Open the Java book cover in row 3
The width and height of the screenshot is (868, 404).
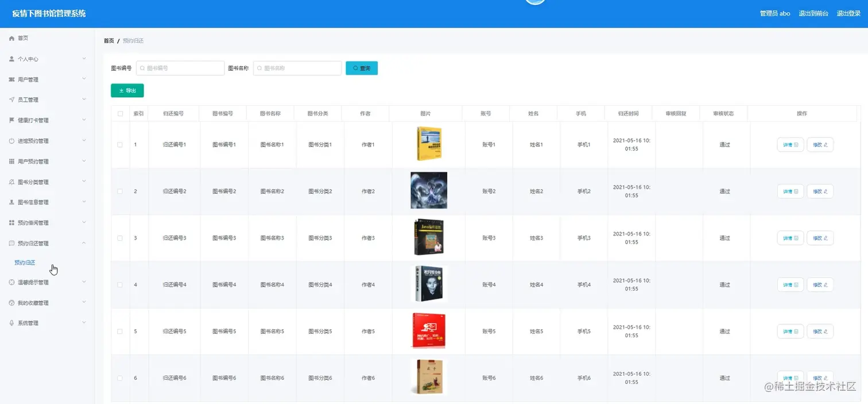pyautogui.click(x=429, y=237)
